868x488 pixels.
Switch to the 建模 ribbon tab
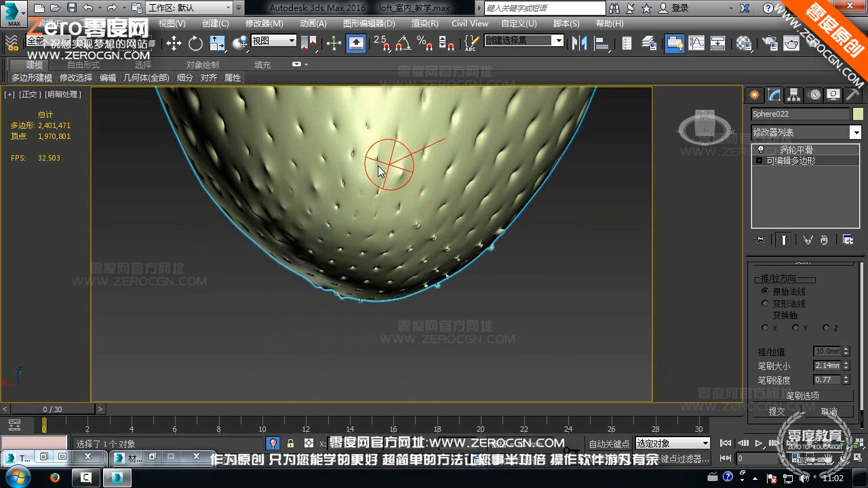35,65
